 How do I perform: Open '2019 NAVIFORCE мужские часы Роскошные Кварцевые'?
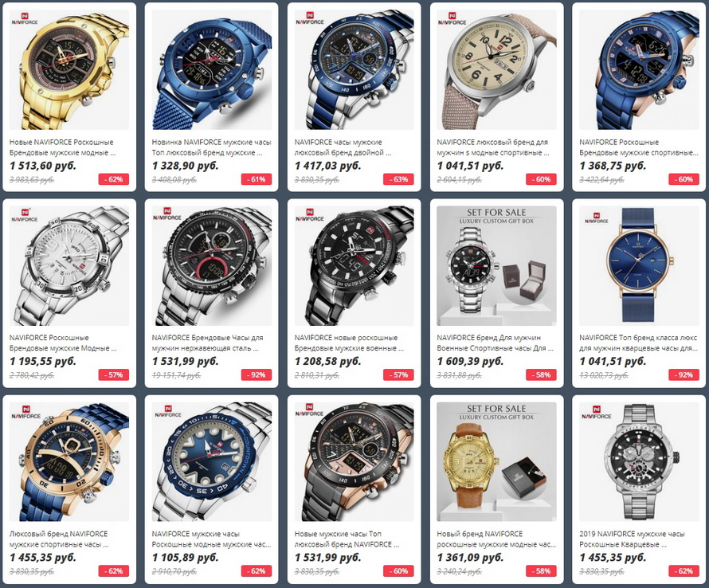click(632, 539)
